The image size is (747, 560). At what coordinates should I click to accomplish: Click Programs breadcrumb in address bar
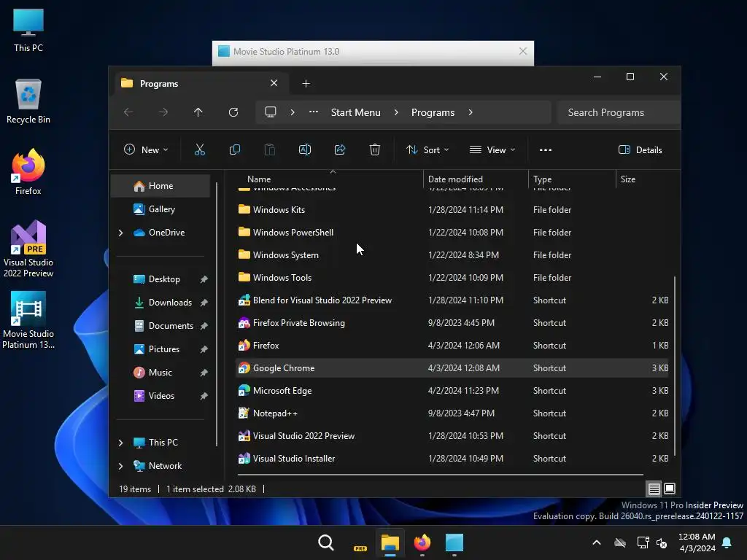[x=433, y=112]
